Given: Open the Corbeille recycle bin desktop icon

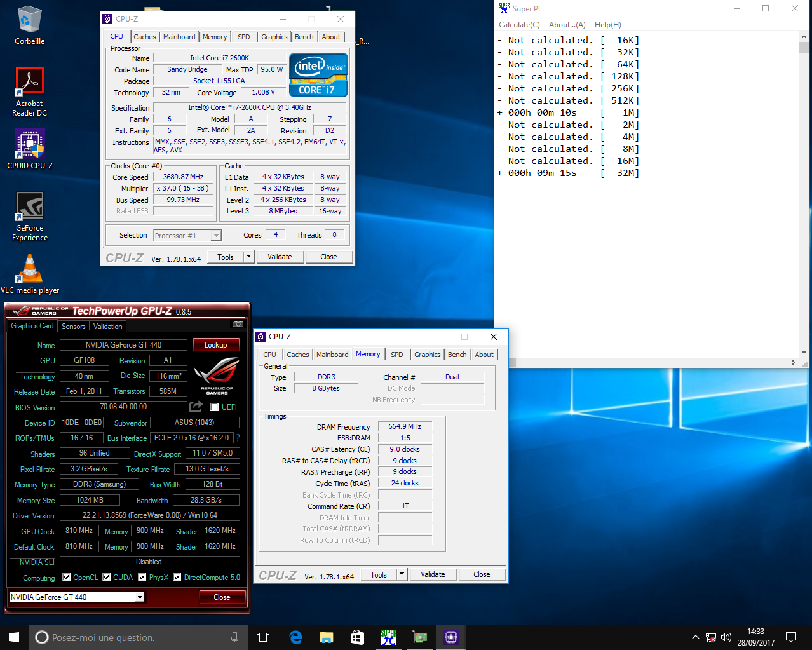Looking at the screenshot, I should pos(29,26).
